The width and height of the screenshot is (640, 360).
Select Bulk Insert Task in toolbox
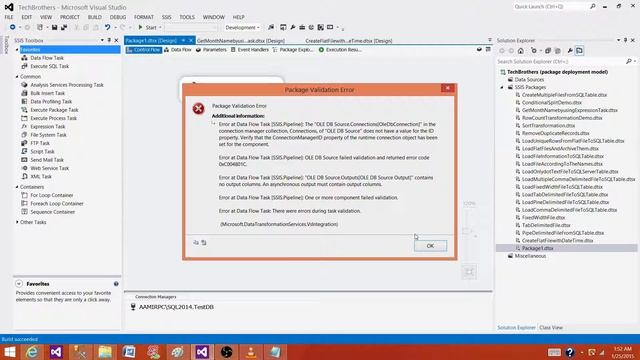point(47,93)
